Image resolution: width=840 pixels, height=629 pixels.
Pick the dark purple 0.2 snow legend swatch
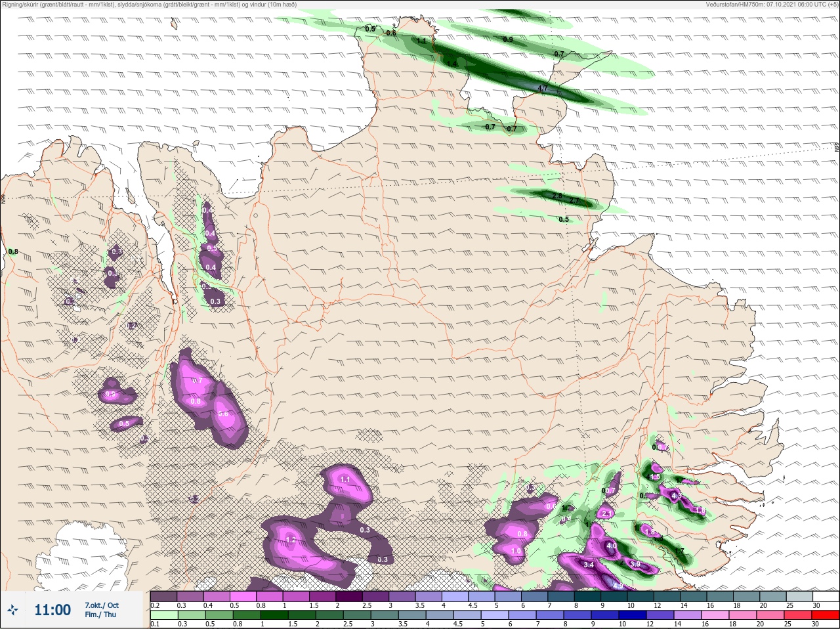click(163, 597)
